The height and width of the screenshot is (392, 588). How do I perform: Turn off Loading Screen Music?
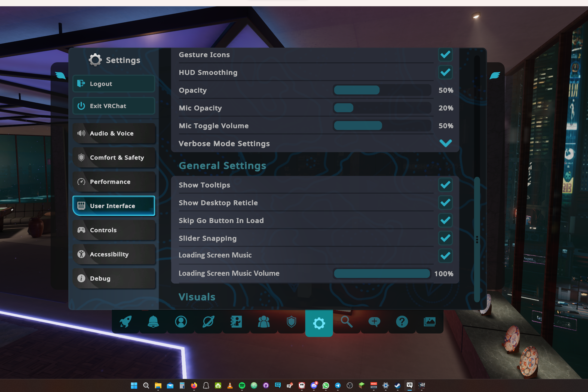point(445,256)
